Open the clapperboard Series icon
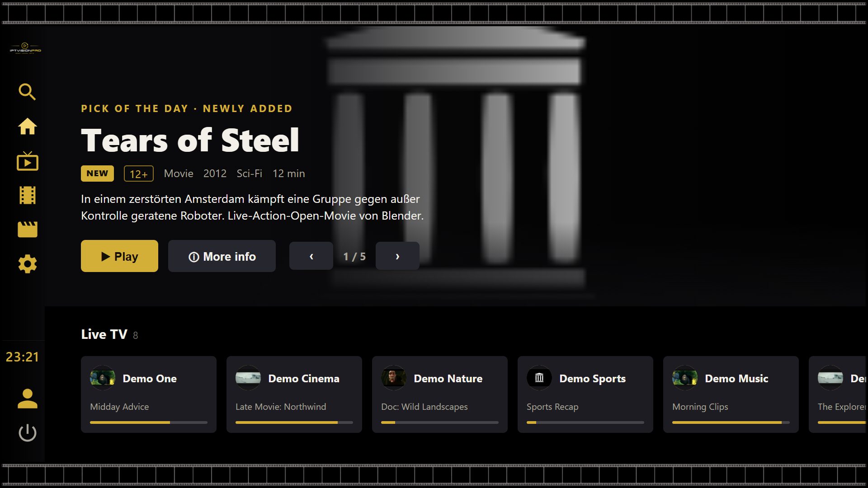 tap(27, 230)
